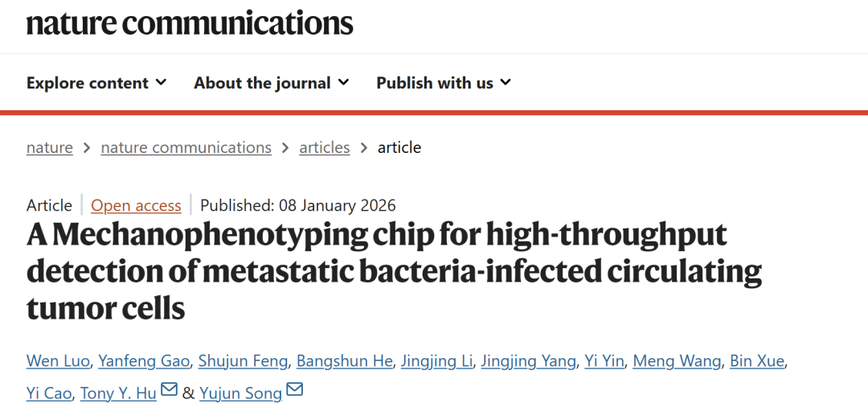Select author Bin Xue
This screenshot has width=868, height=416.
756,360
